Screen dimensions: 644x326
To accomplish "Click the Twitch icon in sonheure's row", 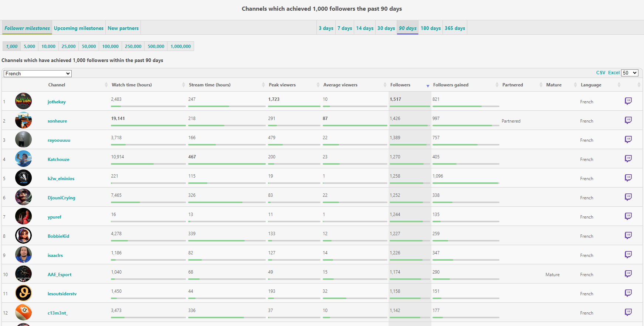I will (x=628, y=120).
